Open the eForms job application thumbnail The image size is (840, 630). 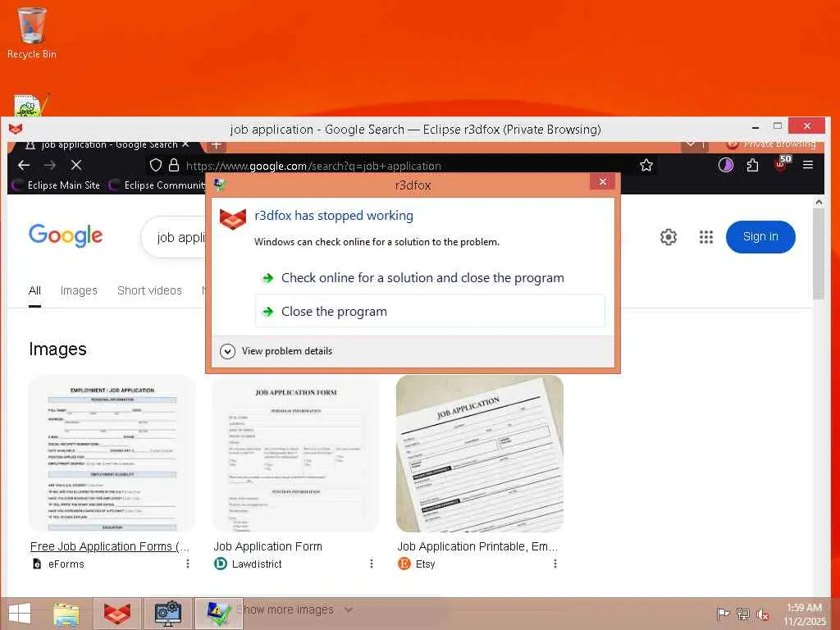tap(112, 454)
